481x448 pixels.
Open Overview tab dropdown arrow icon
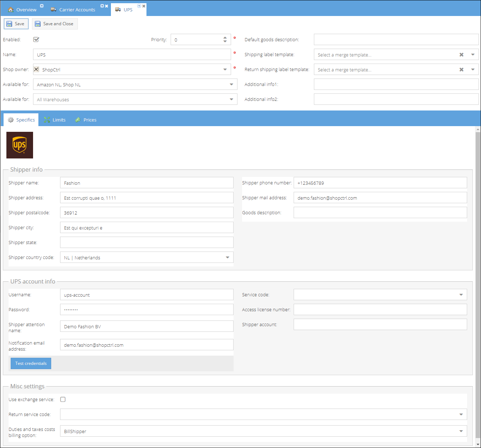pyautogui.click(x=42, y=6)
